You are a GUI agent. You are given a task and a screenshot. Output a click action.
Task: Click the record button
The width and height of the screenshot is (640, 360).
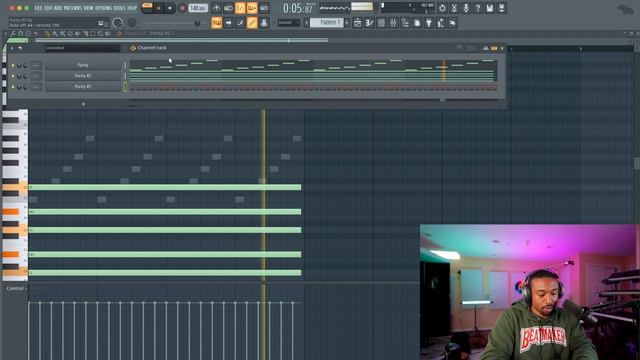click(x=182, y=8)
